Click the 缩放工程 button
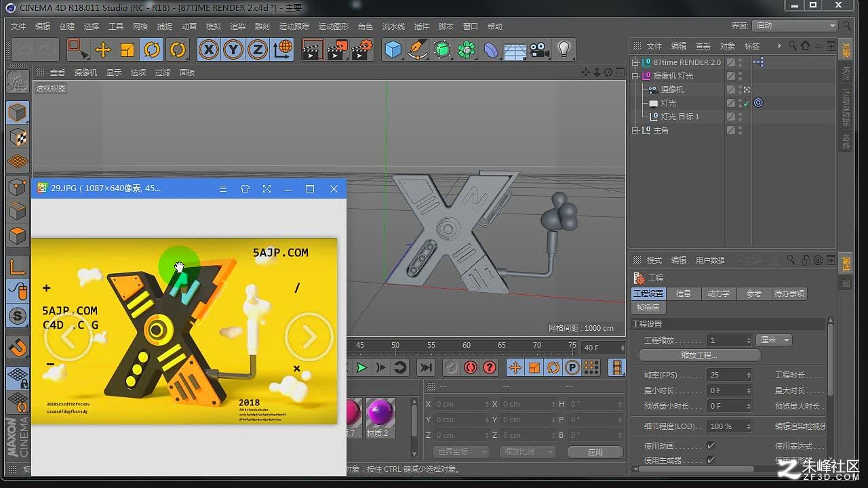The width and height of the screenshot is (868, 488). pyautogui.click(x=700, y=355)
